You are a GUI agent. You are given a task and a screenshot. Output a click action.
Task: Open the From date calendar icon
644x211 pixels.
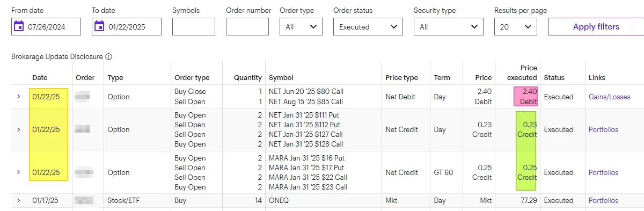click(19, 26)
